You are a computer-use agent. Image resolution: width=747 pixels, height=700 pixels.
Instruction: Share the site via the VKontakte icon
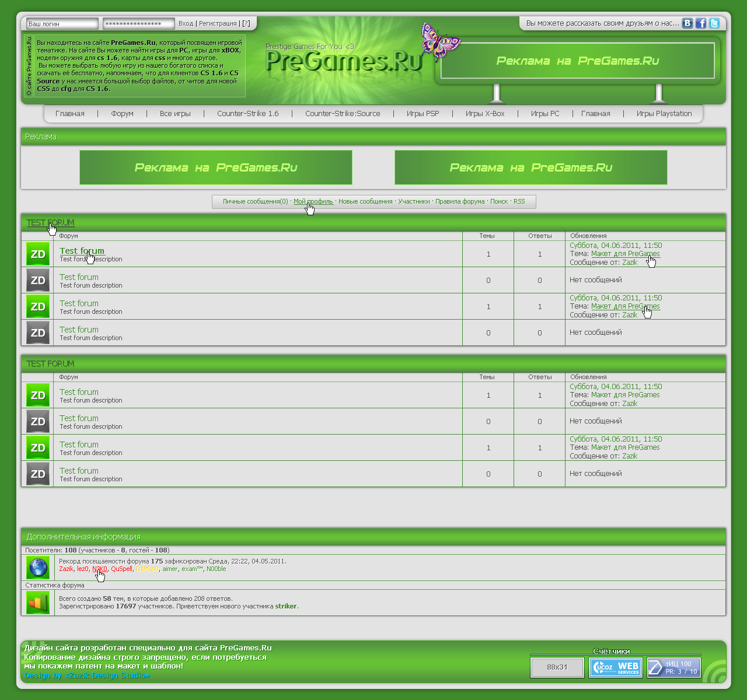tap(687, 23)
